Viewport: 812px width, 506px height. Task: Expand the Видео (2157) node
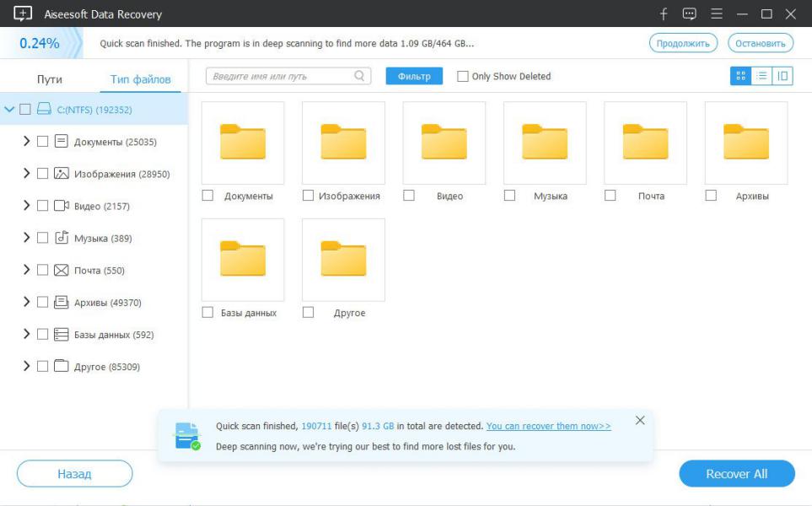pos(26,205)
